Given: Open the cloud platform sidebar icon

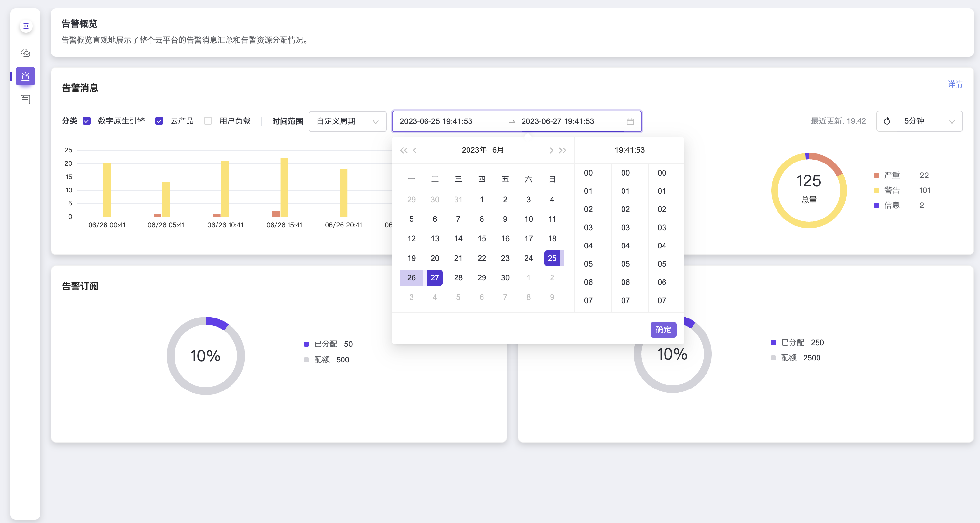Looking at the screenshot, I should 25,53.
